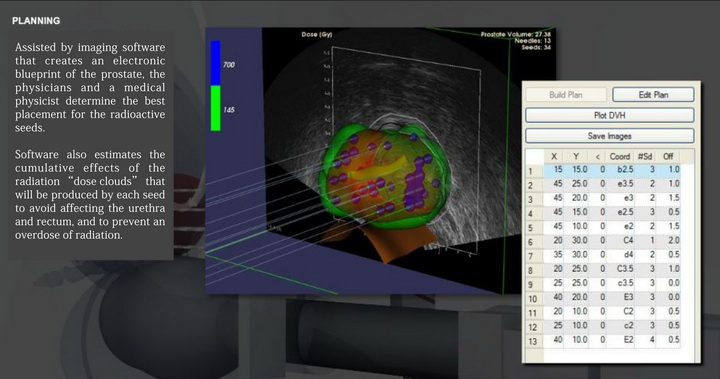Select needle row 1 with coord b2.5

pyautogui.click(x=603, y=170)
